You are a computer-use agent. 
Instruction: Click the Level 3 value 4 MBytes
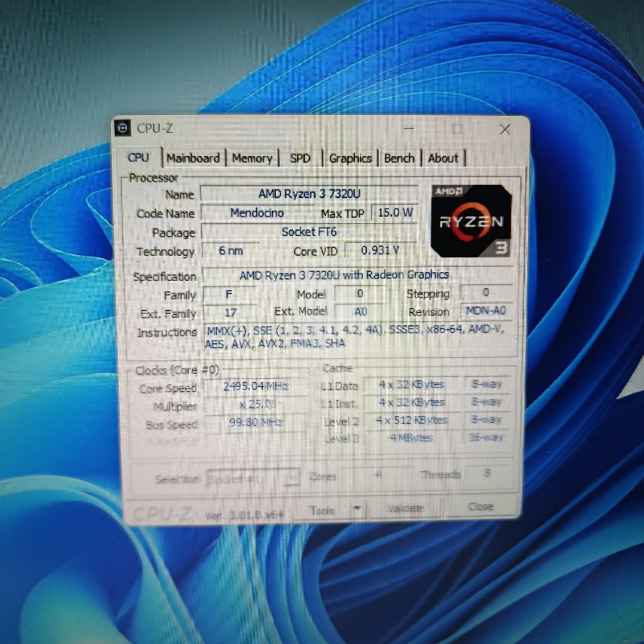411,438
